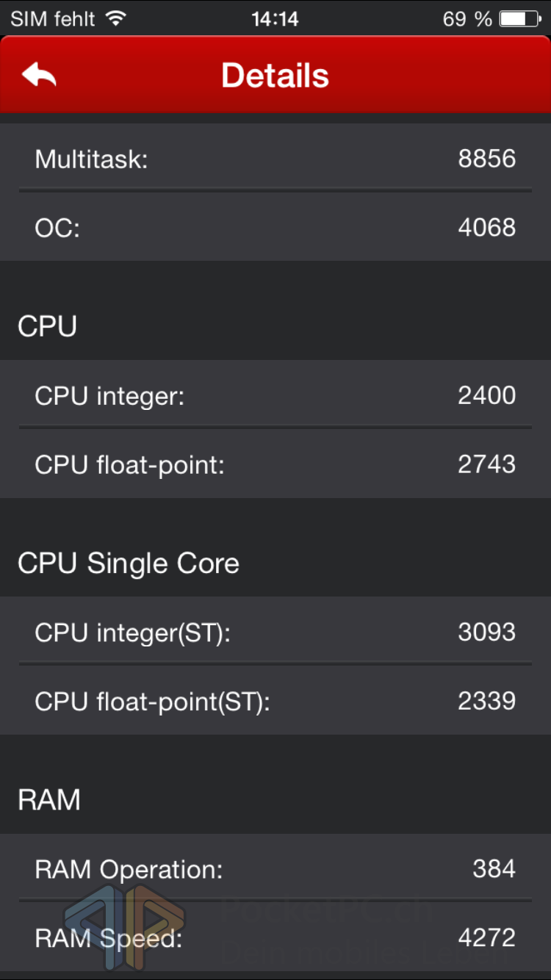Tap the battery icon in status bar

[x=520, y=18]
